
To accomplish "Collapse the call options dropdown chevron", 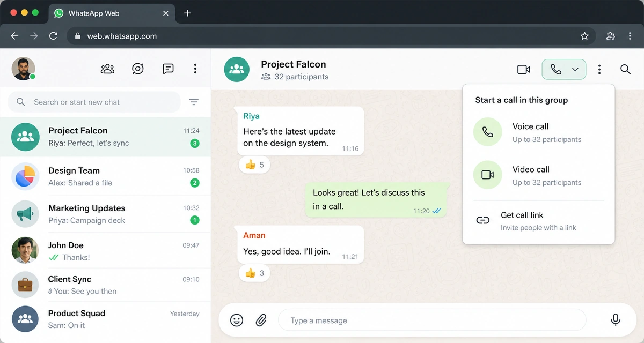I will point(575,70).
